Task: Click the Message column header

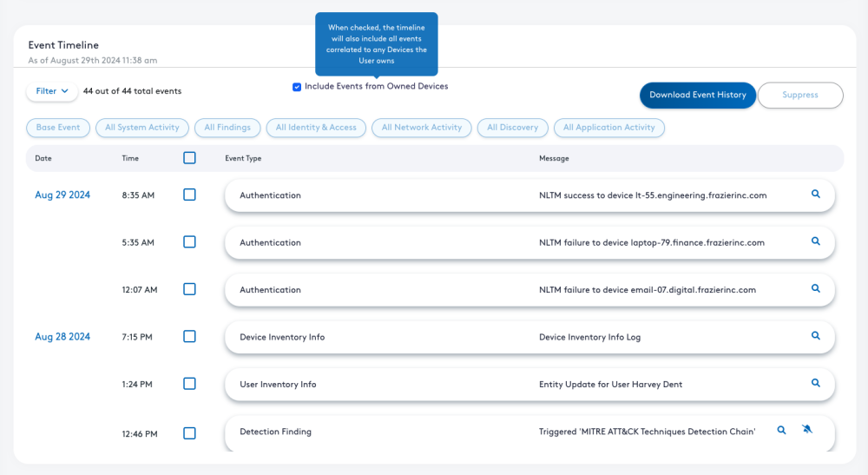Action: tap(554, 158)
